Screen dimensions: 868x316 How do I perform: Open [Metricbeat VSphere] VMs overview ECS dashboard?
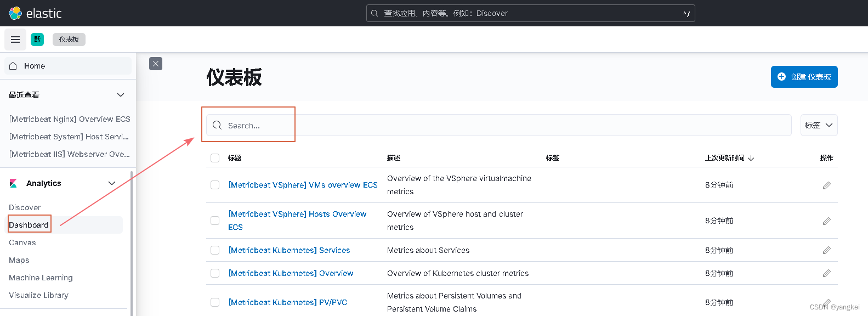pos(303,185)
